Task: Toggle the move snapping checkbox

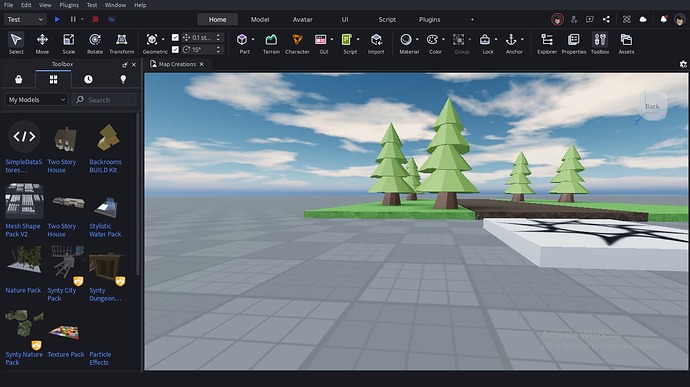Action: click(x=175, y=37)
